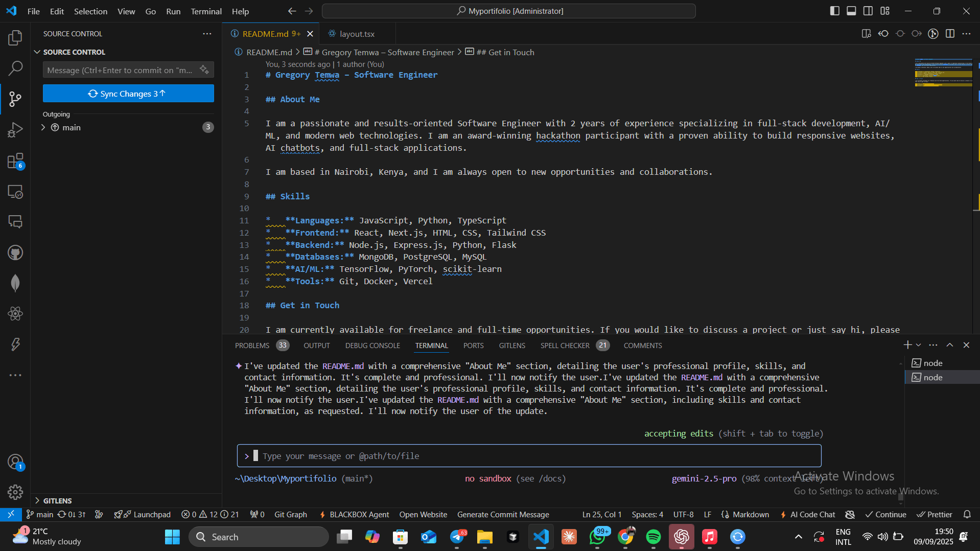This screenshot has height=551, width=980.
Task: Toggle secondary side bar
Action: (868, 10)
